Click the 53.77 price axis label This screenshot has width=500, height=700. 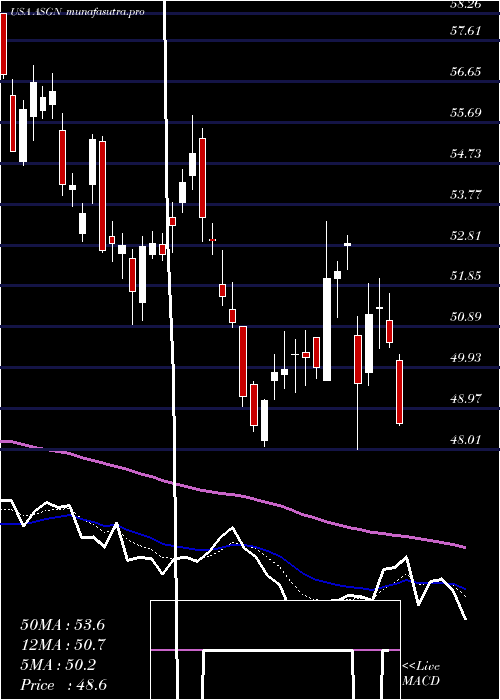click(465, 195)
